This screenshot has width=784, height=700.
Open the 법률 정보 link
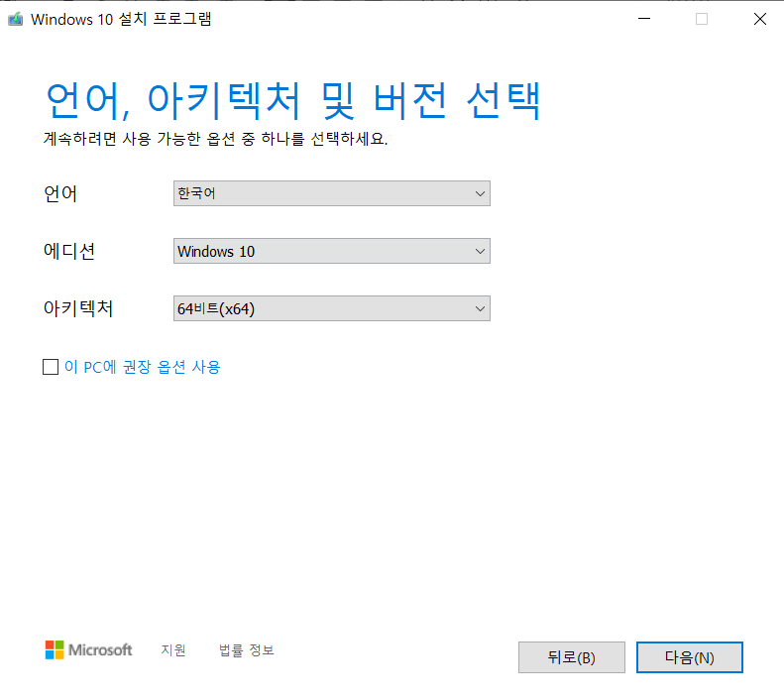(247, 650)
